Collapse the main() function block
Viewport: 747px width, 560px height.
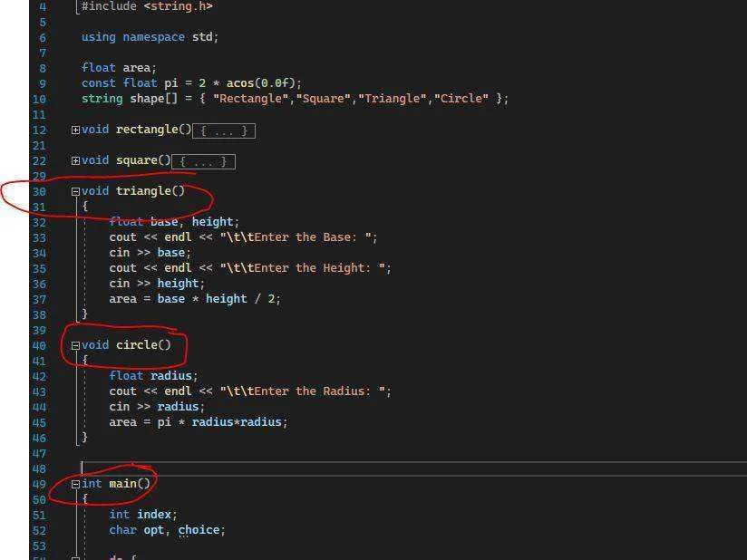[x=75, y=484]
